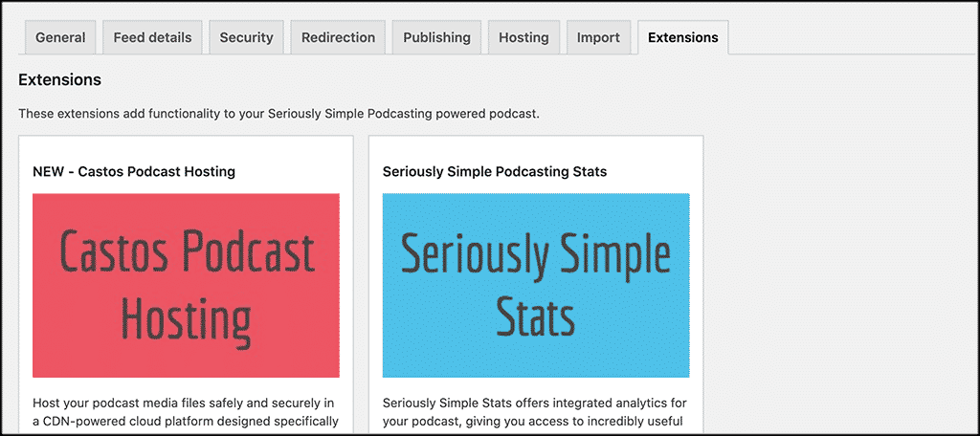
Task: Click the Seriously Simple Stats banner image
Action: point(536,286)
